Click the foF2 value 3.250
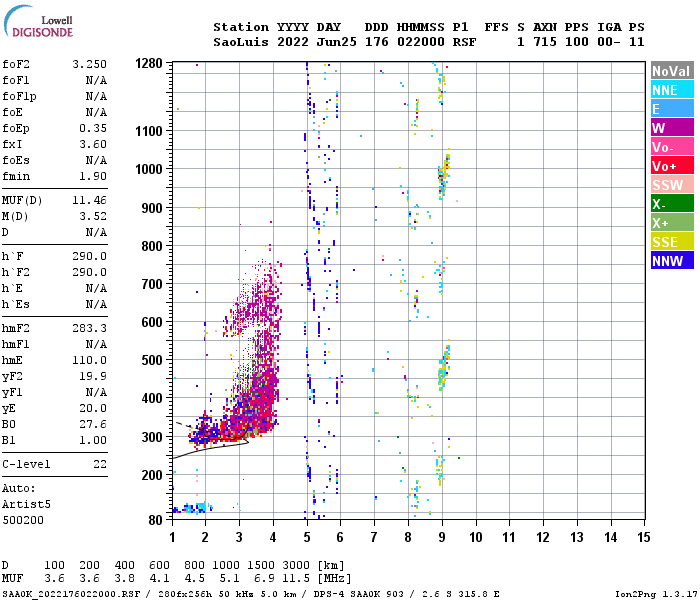700x600 pixels. tap(89, 64)
